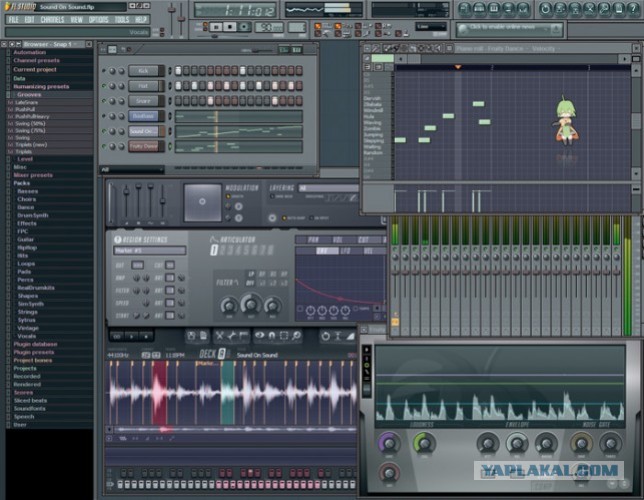Open the Line snap dropdown
The image size is (644, 500).
coord(431,27)
